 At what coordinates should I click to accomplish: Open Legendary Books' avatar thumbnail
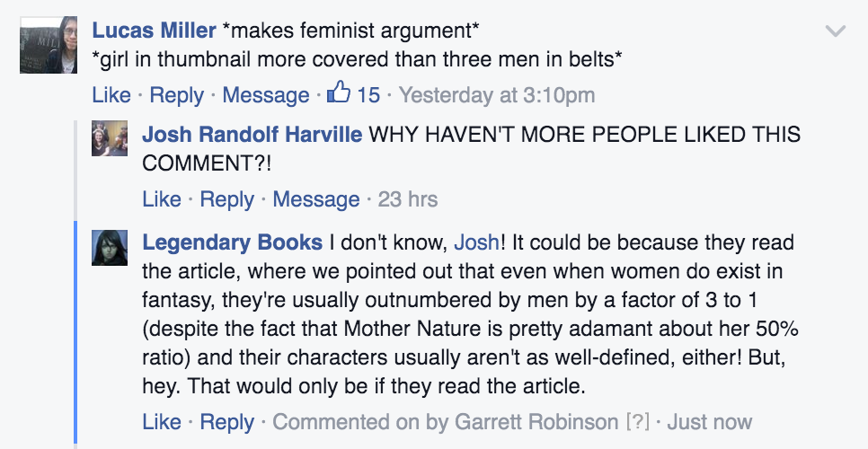(111, 247)
